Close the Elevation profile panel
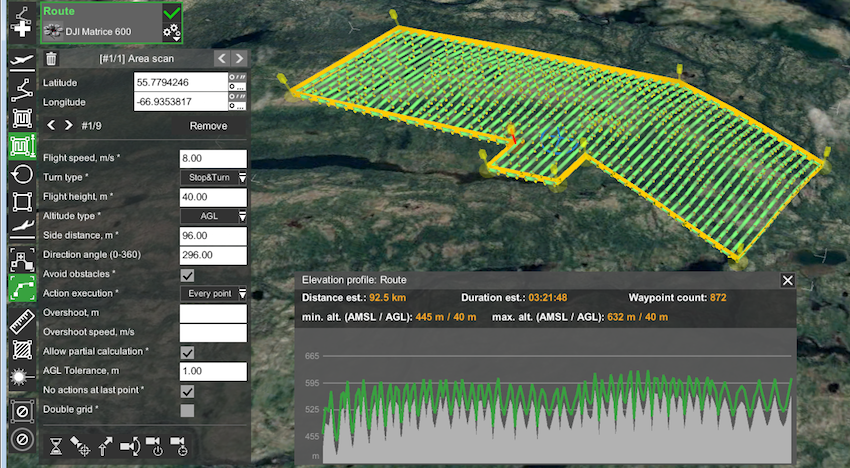Image resolution: width=850 pixels, height=468 pixels. [787, 281]
